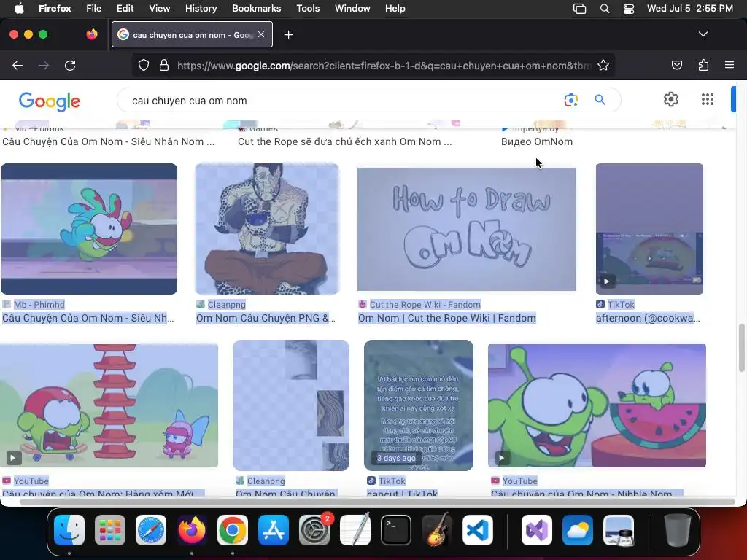The height and width of the screenshot is (560, 747).
Task: Click the horizontal scrollbar at page bottom
Action: tap(377, 501)
